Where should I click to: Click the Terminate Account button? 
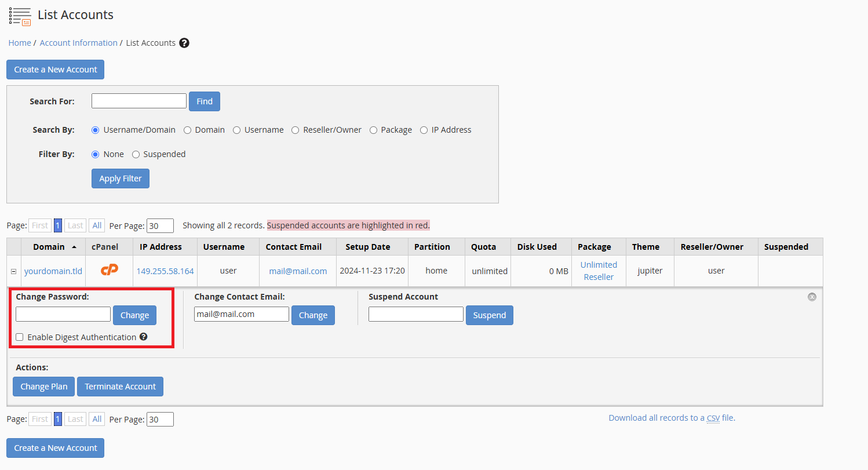[x=121, y=387]
